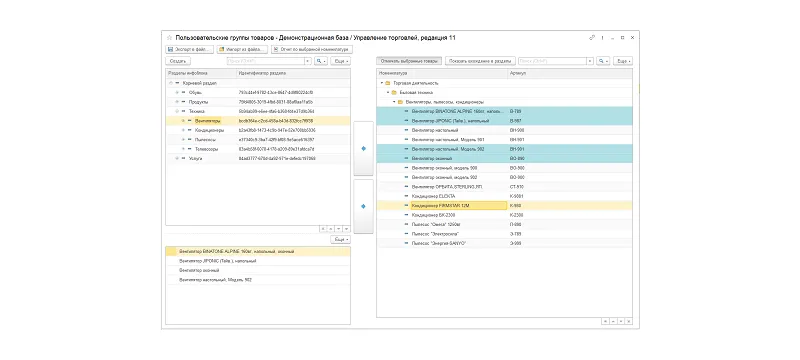
Task: Add window to favorites with the star icon
Action: coord(169,38)
